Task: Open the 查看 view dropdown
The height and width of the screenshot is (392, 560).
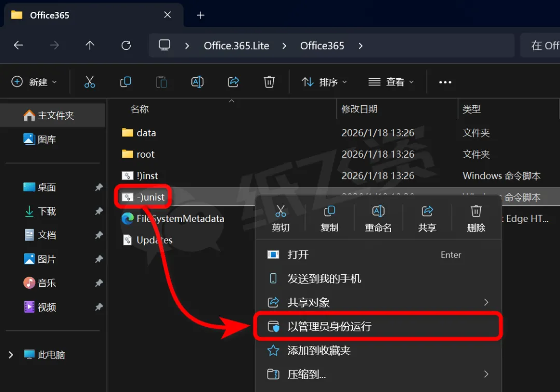Action: point(391,82)
